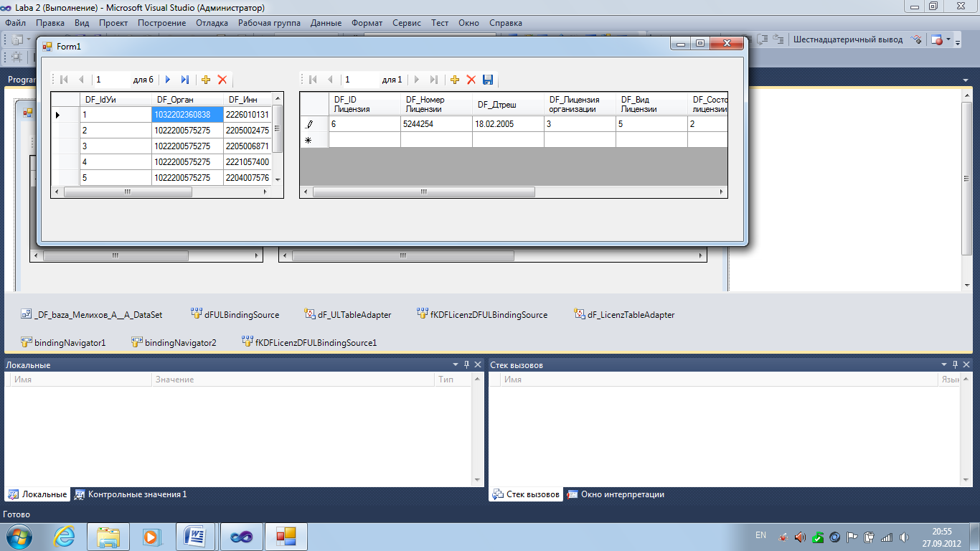The height and width of the screenshot is (551, 980).
Task: Select fKDFLicenzDFULBindingSource component
Action: (x=482, y=314)
